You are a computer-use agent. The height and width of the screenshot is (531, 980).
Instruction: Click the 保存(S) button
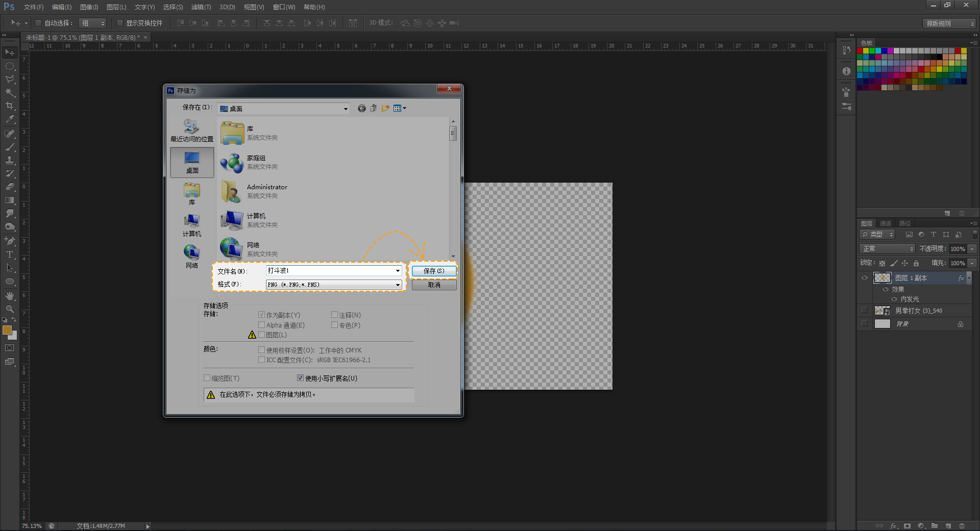coord(434,271)
